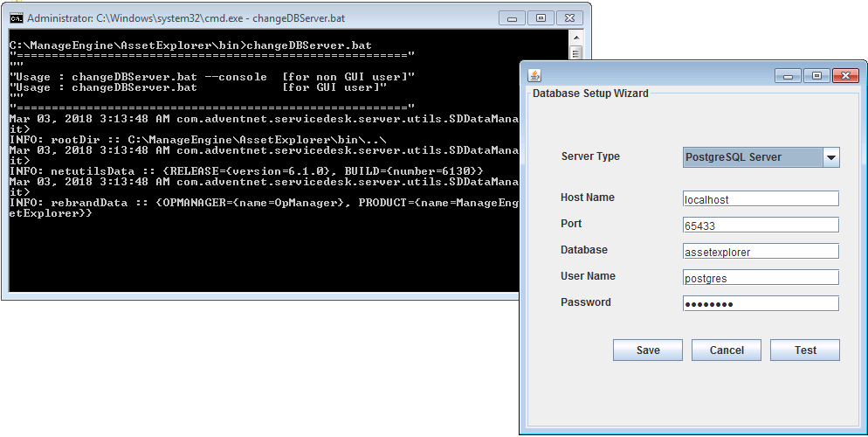Focus the Database field with assetexplorer

[761, 252]
